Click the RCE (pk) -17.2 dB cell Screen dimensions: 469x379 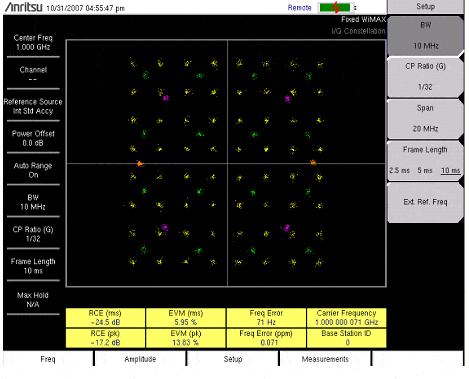pos(105,338)
